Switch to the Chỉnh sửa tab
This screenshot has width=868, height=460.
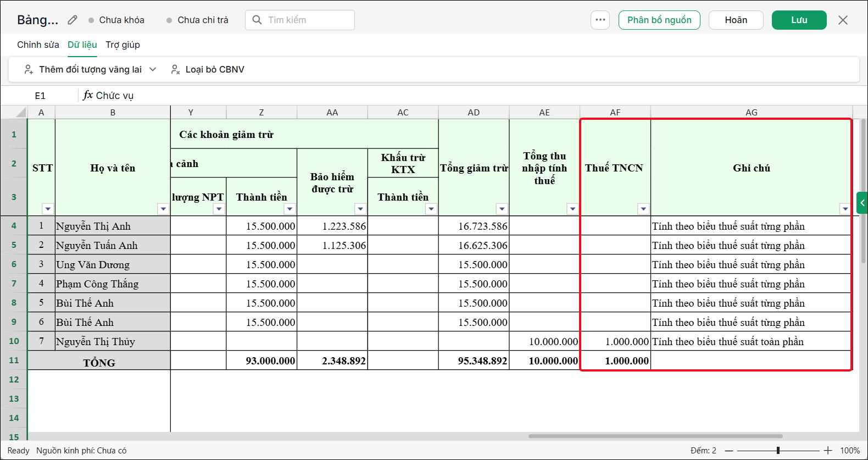click(38, 45)
